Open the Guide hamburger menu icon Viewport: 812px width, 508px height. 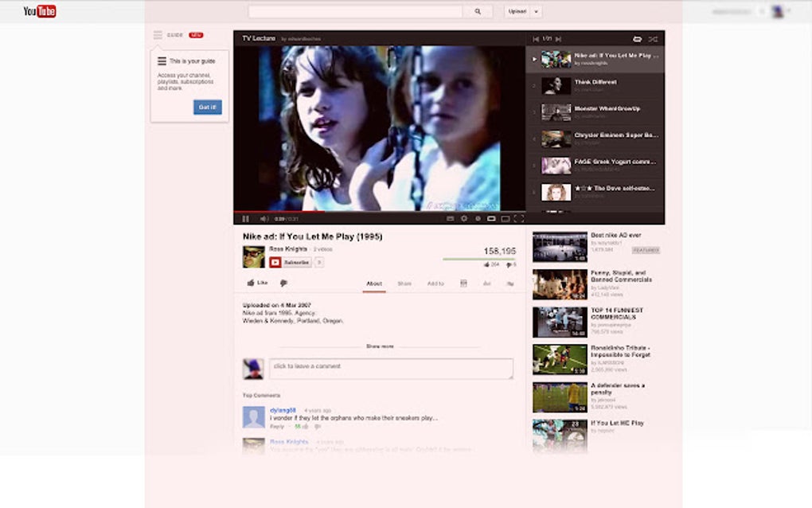click(158, 35)
